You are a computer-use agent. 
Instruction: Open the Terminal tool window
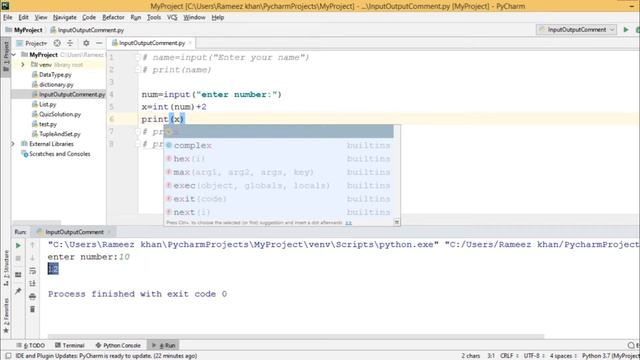[70, 345]
